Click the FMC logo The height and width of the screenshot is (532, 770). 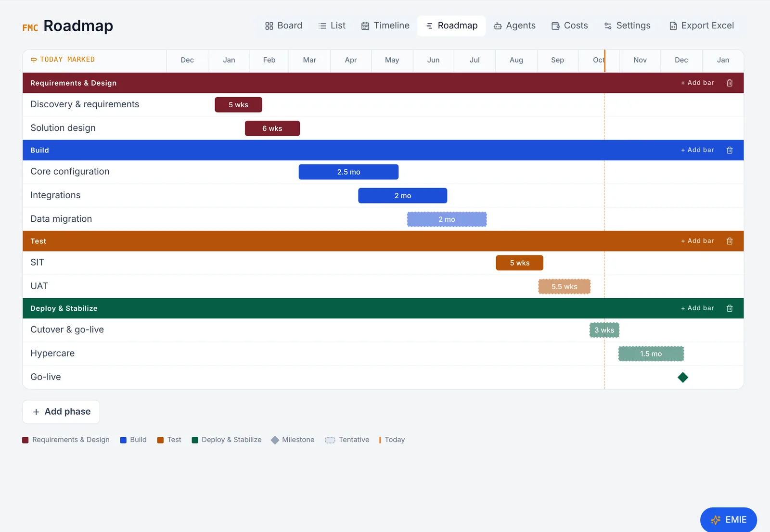click(30, 28)
